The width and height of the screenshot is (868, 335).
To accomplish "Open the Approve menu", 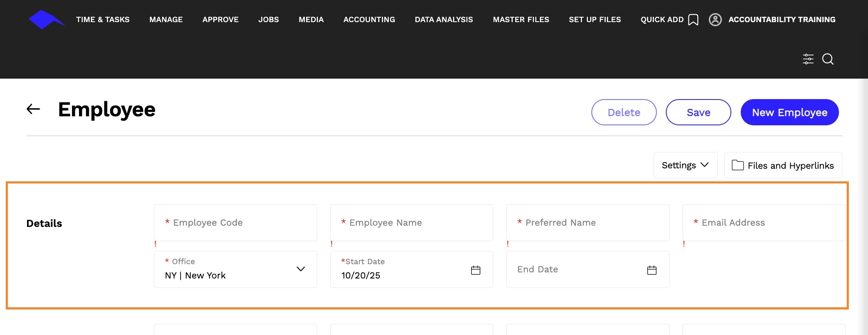I will pos(221,20).
